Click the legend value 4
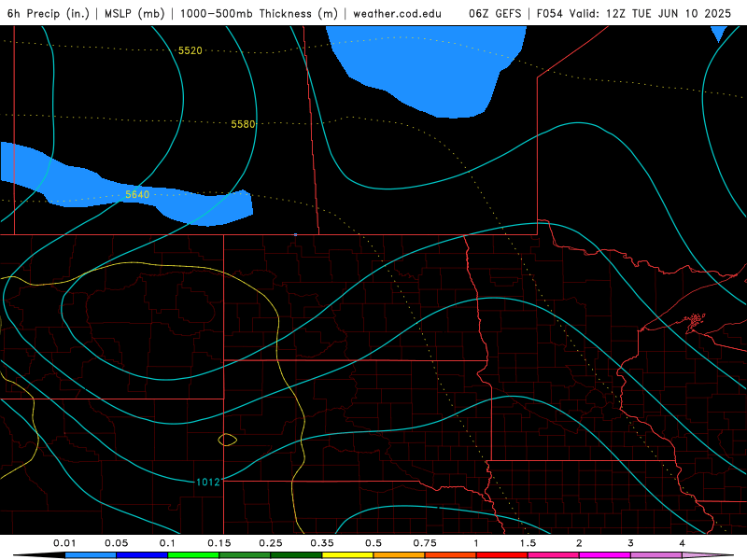 tap(683, 543)
